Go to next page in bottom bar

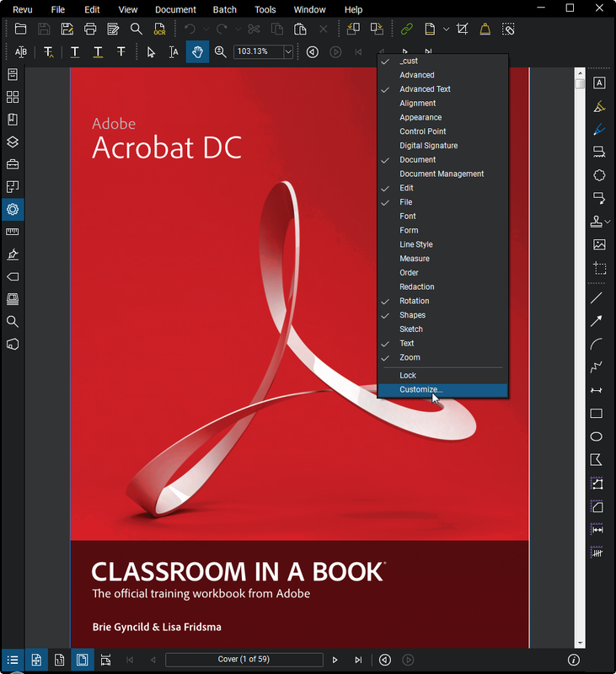335,660
